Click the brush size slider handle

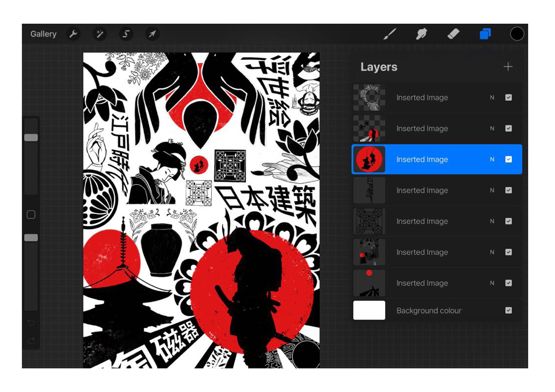tap(31, 138)
